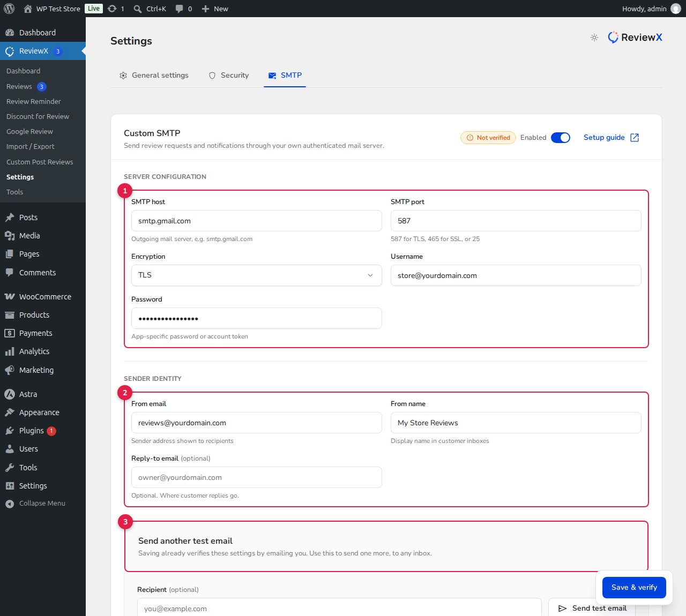Click the Analytics bar chart icon

(x=10, y=351)
